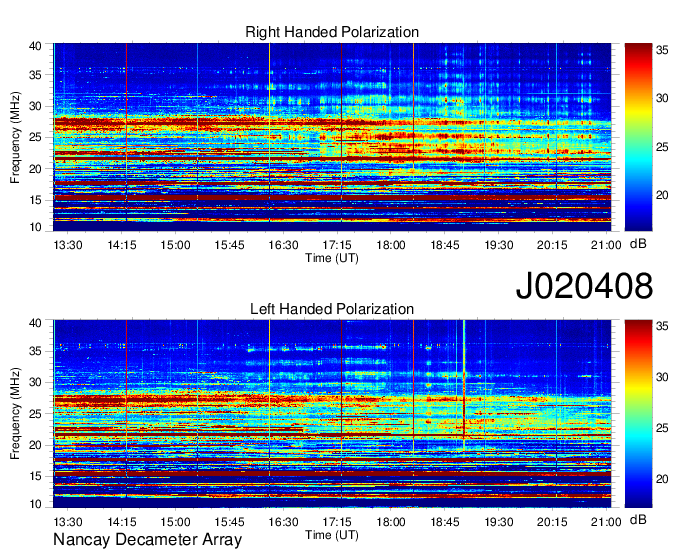
Task: Click the 20:15 time tick on the bottom plot
Action: (x=552, y=522)
